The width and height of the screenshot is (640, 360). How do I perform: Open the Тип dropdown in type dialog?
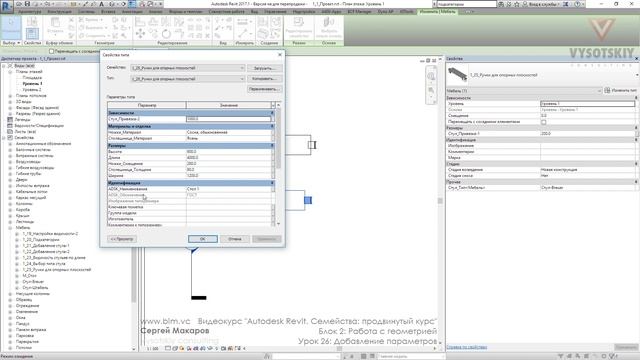point(188,79)
